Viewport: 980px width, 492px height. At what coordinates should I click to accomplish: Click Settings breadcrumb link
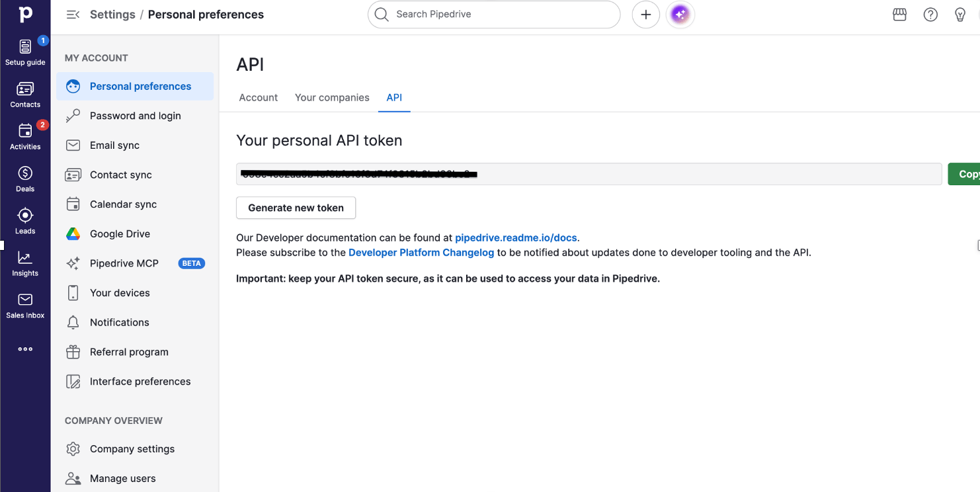tap(112, 15)
